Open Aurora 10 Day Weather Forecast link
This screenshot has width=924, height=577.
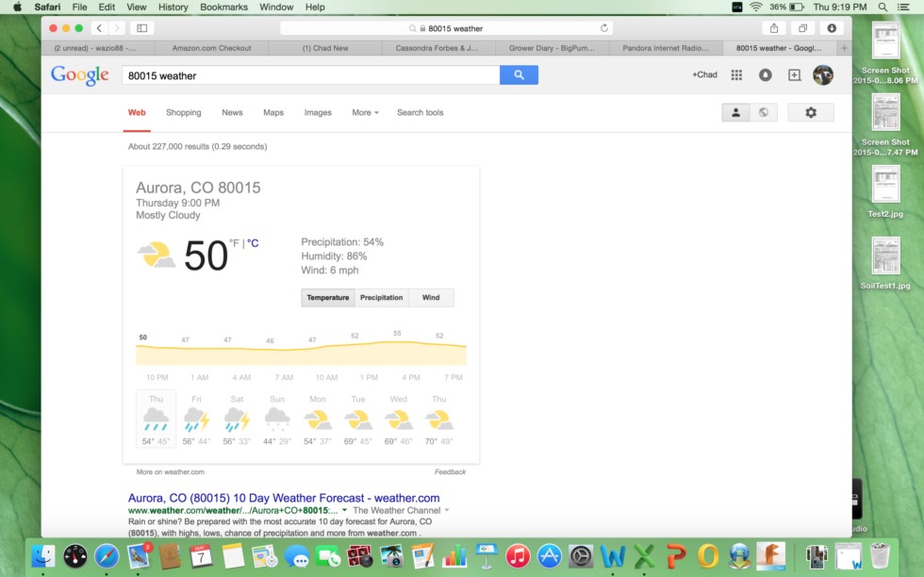click(x=284, y=498)
